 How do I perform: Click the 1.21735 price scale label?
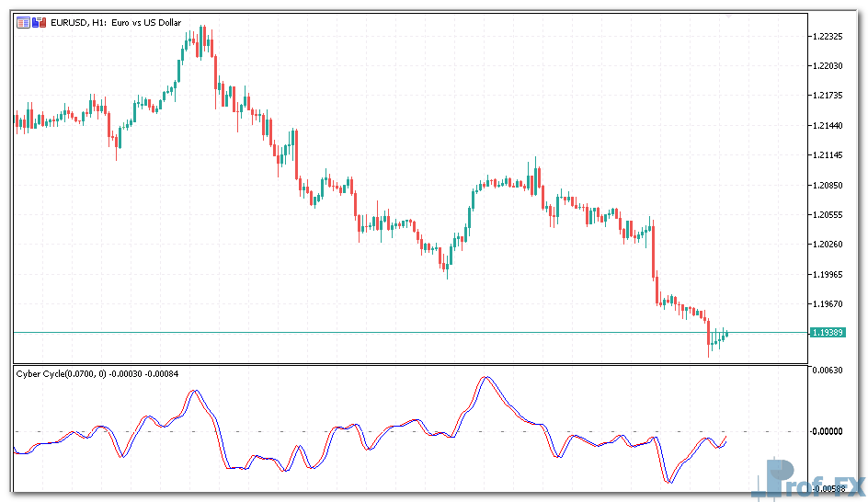[x=829, y=96]
